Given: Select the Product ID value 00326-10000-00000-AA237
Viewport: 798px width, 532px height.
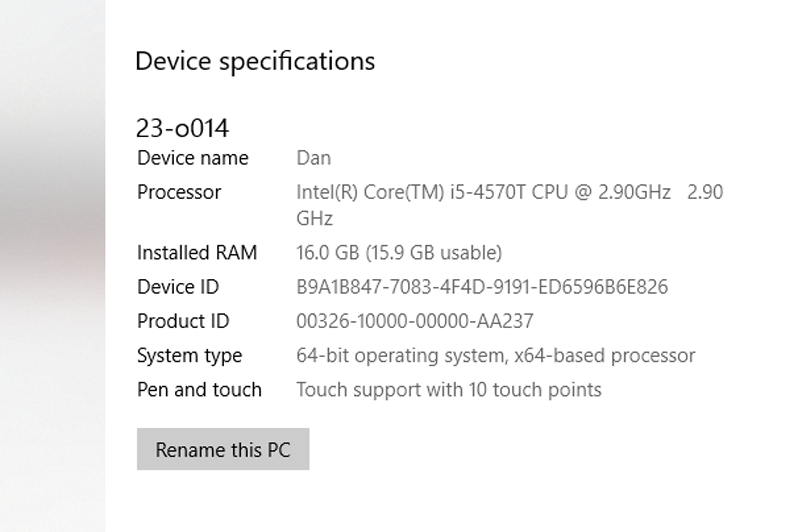Looking at the screenshot, I should 415,321.
